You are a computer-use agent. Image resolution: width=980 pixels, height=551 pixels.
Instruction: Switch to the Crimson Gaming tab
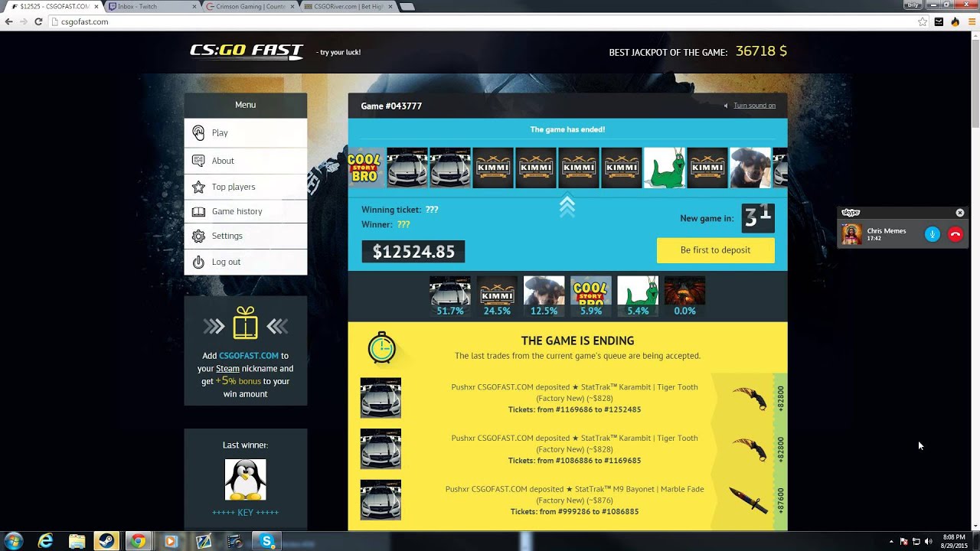point(249,6)
